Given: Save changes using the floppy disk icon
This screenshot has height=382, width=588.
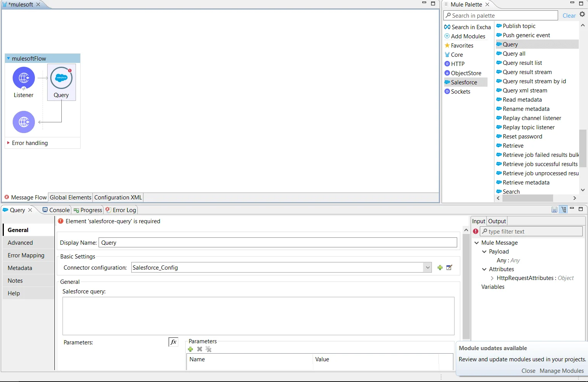Looking at the screenshot, I should pyautogui.click(x=554, y=209).
